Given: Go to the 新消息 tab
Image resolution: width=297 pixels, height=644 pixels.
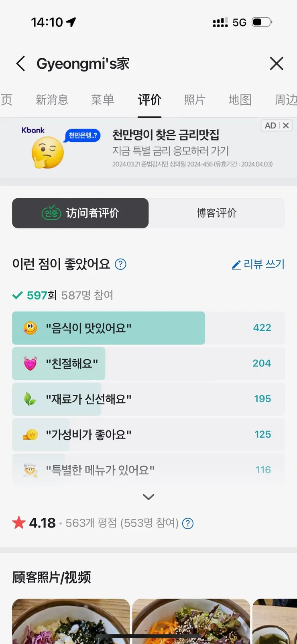Looking at the screenshot, I should tap(52, 100).
